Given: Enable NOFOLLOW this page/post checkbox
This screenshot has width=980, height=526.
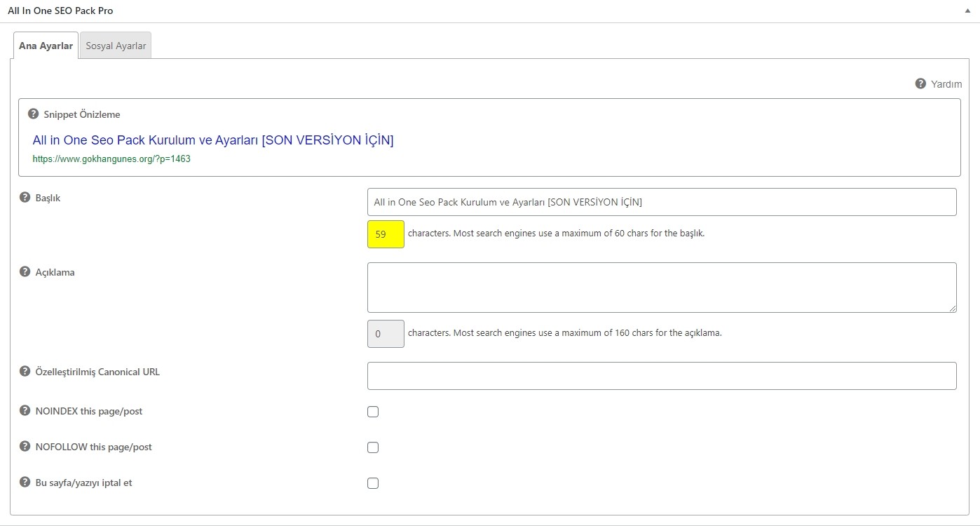Looking at the screenshot, I should point(373,447).
